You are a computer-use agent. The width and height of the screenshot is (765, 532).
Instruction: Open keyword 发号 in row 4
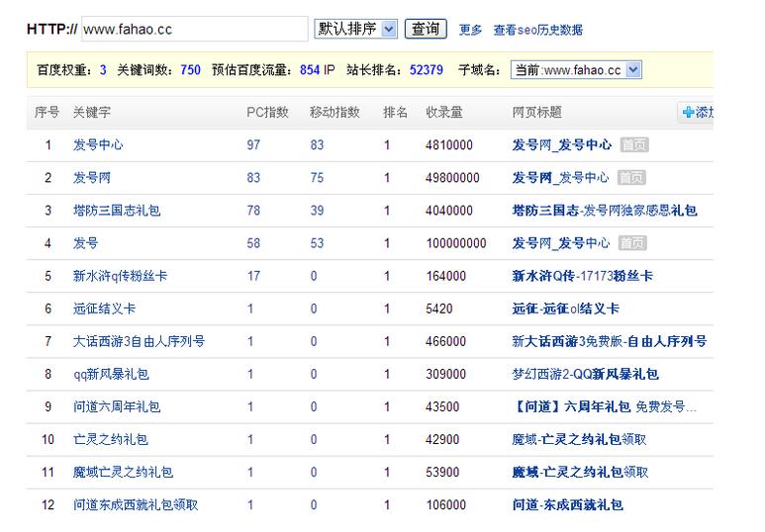point(85,243)
